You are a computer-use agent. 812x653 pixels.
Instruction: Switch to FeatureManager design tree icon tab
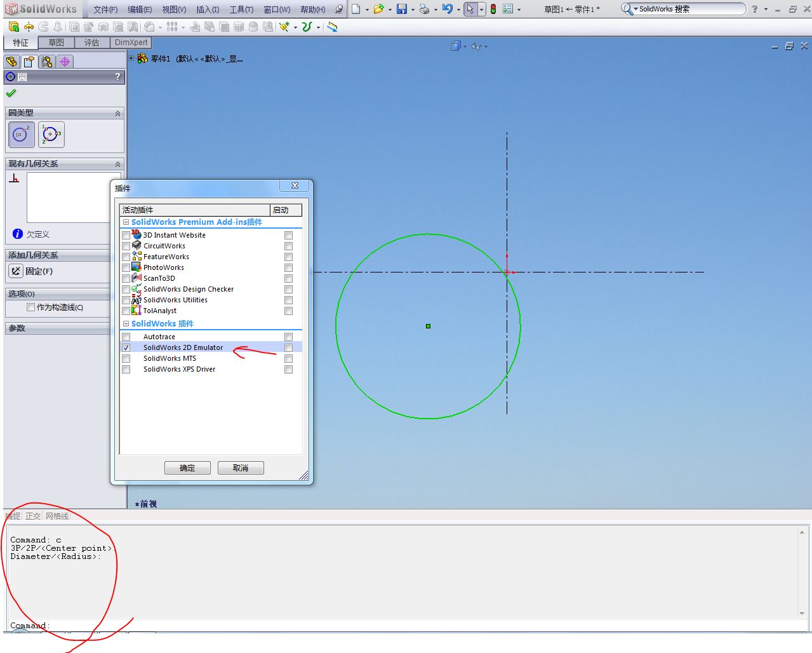pos(11,62)
